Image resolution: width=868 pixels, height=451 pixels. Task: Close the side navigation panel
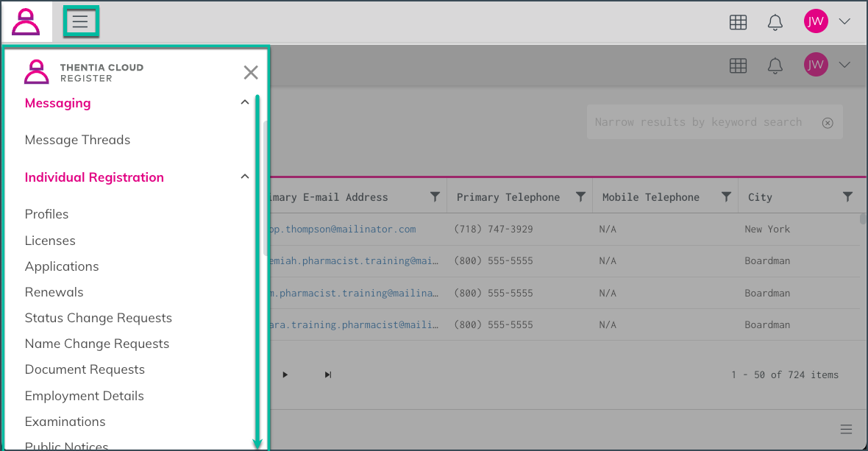251,73
